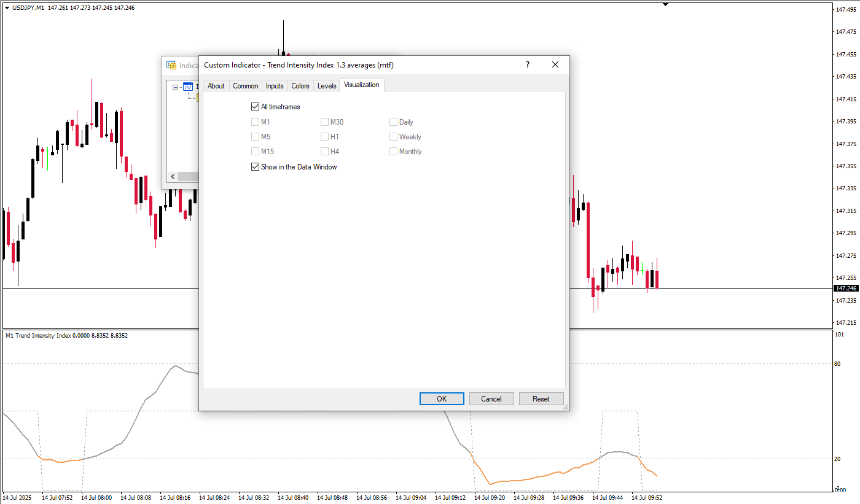Click the question mark help button

pyautogui.click(x=527, y=64)
